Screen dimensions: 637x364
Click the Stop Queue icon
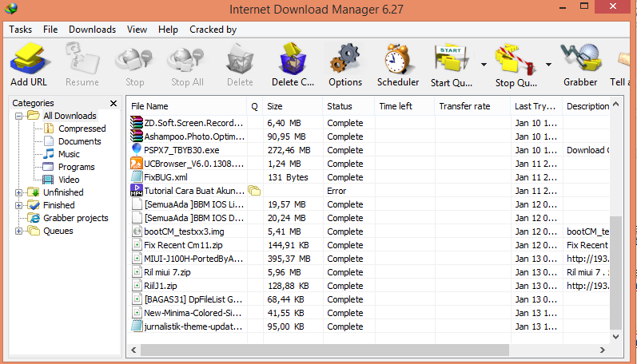(516, 60)
